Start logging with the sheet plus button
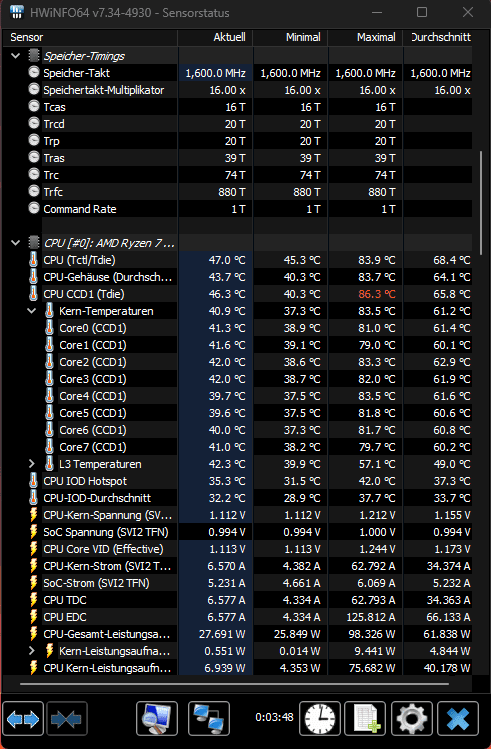 pos(365,718)
